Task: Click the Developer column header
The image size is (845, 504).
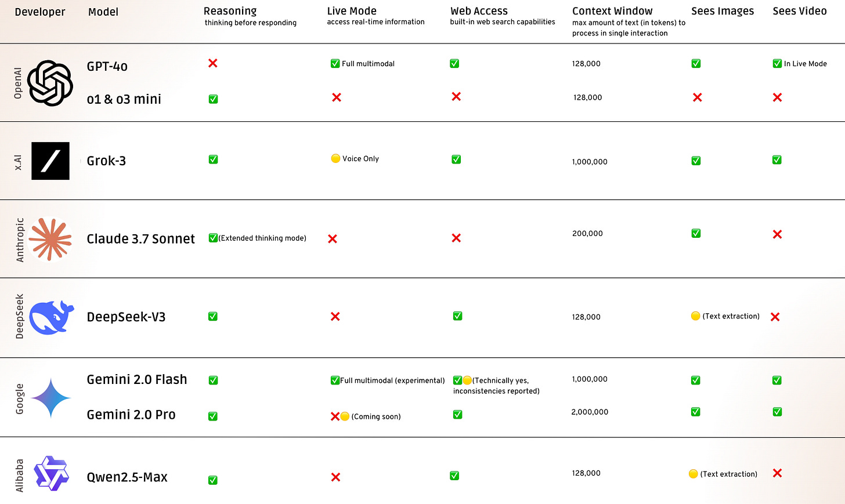Action: (x=40, y=12)
